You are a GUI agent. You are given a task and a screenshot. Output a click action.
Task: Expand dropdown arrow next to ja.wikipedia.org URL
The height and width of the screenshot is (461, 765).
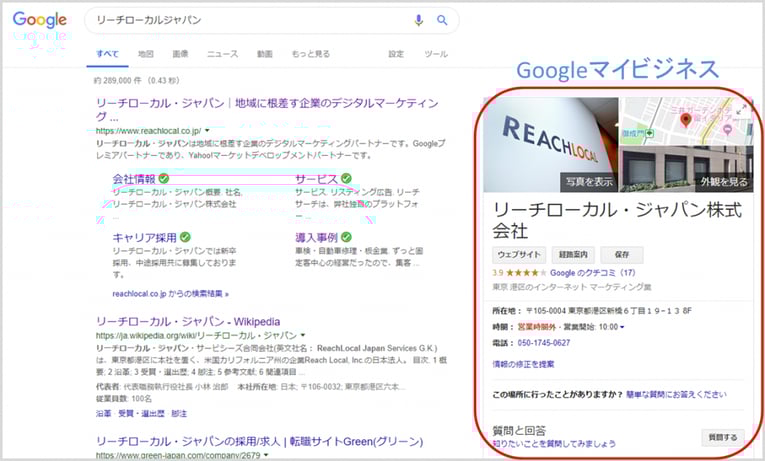[x=303, y=335]
